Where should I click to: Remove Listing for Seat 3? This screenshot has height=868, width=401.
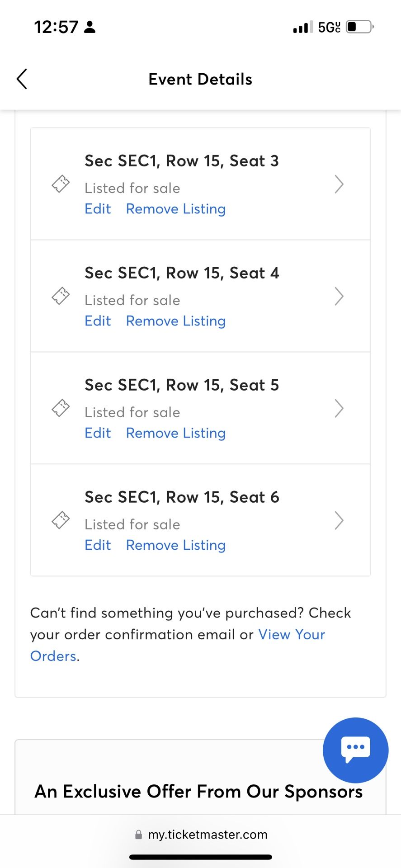pos(176,209)
